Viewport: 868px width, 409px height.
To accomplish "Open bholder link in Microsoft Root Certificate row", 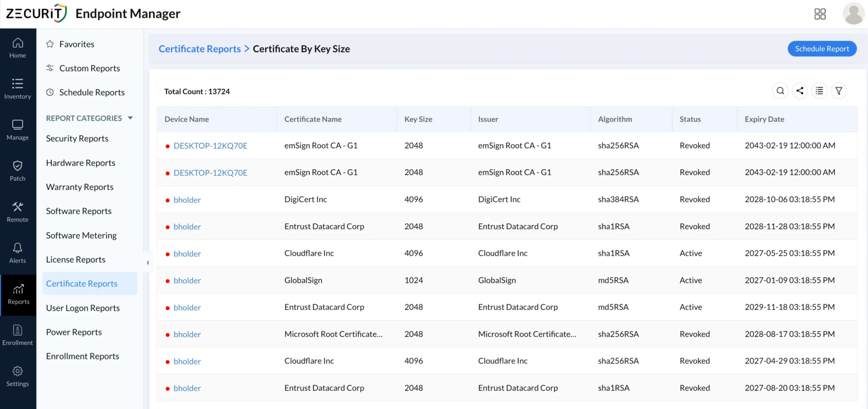I will click(187, 334).
